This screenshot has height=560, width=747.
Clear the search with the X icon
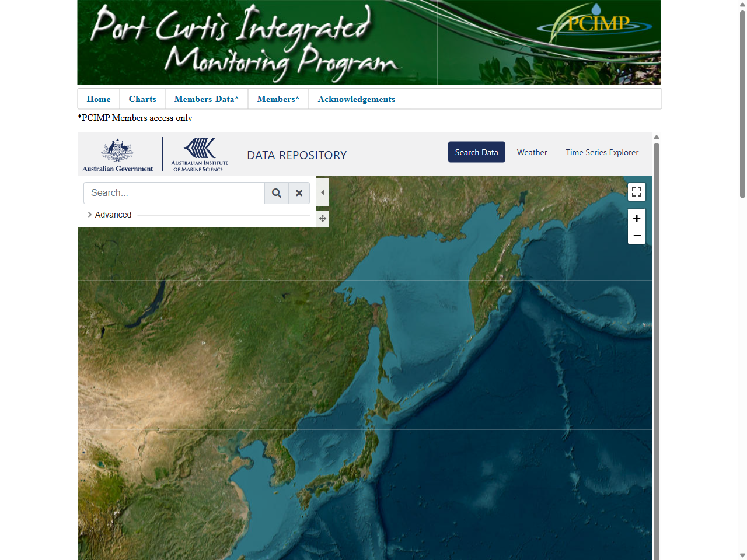tap(299, 192)
